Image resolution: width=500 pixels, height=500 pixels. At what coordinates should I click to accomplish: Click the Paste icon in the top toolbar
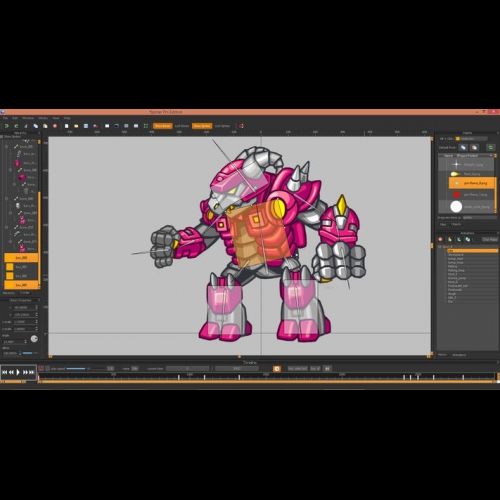(x=45, y=126)
